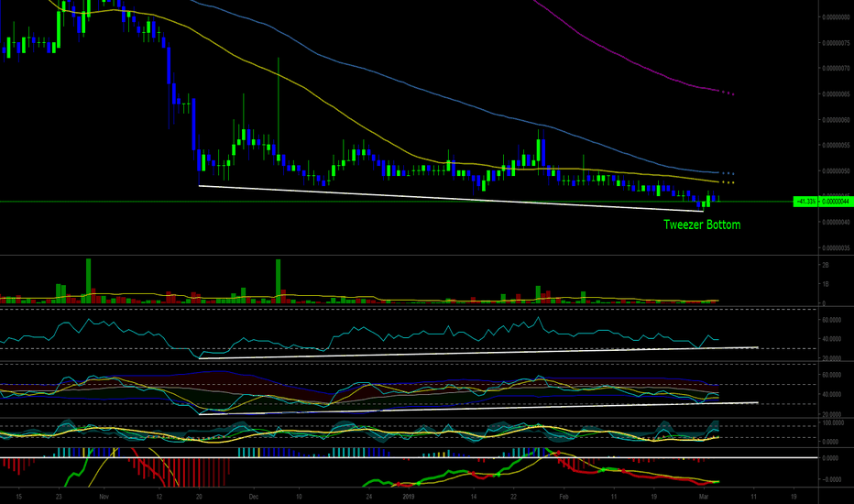Screen dimensions: 854x504
Task: Click the Mar date label on time axis
Action: coord(704,497)
